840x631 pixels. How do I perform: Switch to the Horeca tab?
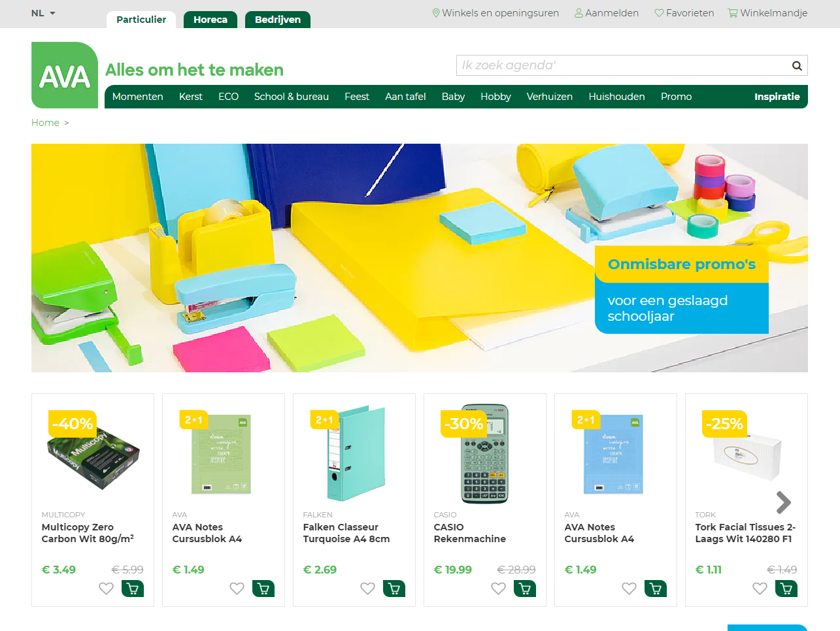[x=210, y=20]
